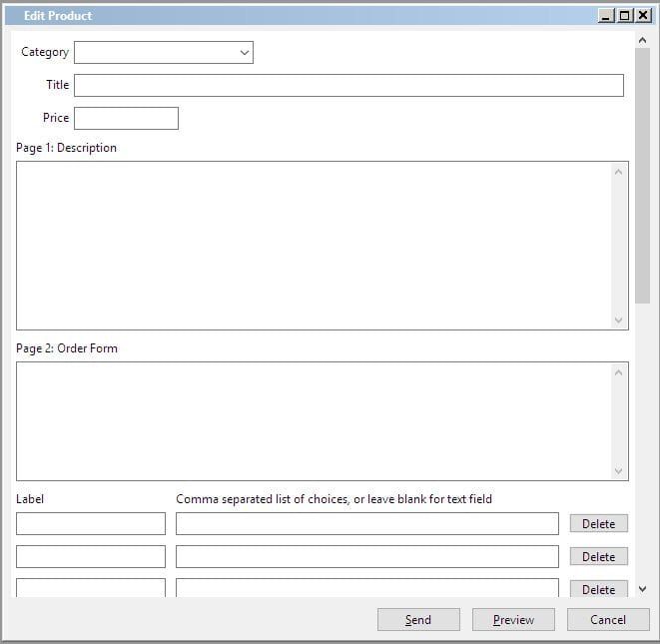
Task: Send the product form
Action: pos(418,620)
